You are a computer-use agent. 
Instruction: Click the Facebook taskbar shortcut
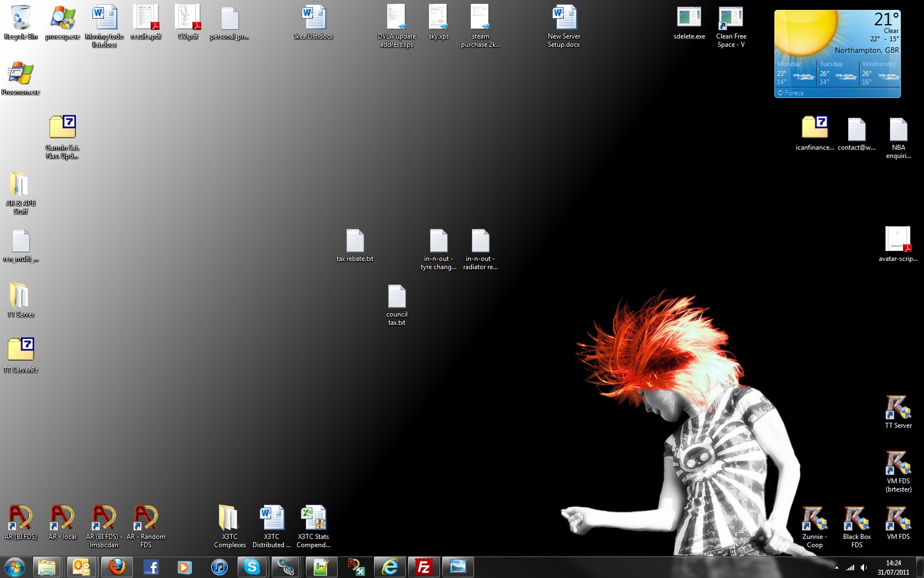(151, 567)
